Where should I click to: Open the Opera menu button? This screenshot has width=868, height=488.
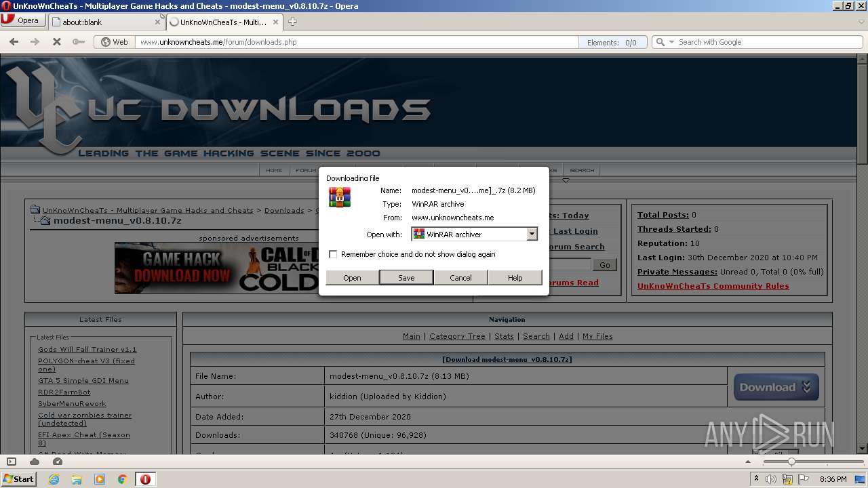pos(24,20)
